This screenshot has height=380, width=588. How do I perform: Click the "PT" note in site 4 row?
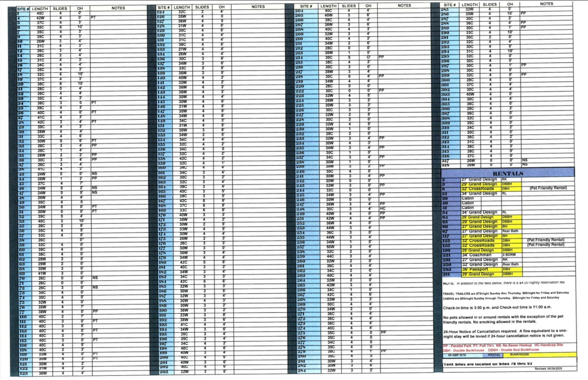click(93, 18)
